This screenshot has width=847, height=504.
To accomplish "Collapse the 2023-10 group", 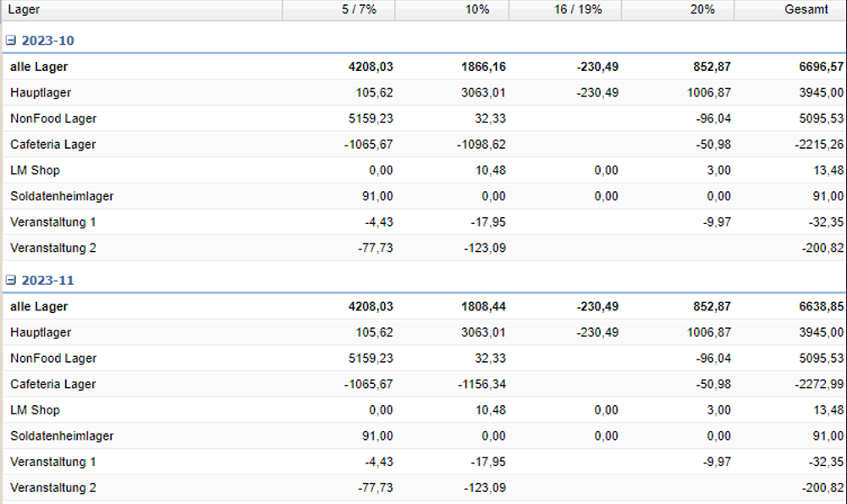I will pyautogui.click(x=10, y=41).
